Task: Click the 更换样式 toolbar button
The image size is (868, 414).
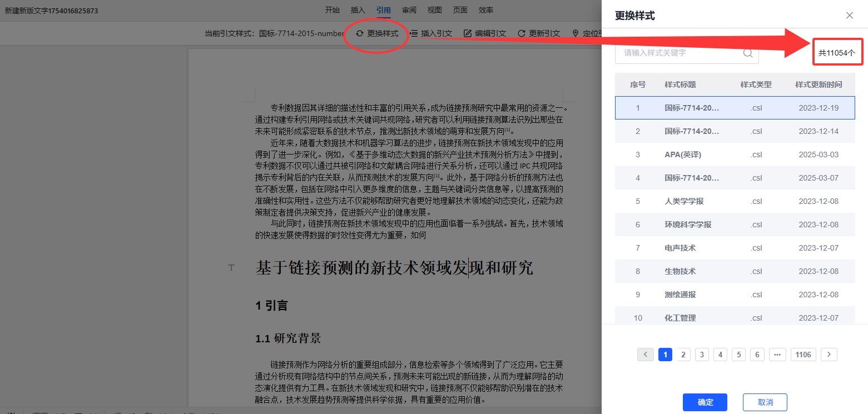Action: (x=377, y=33)
